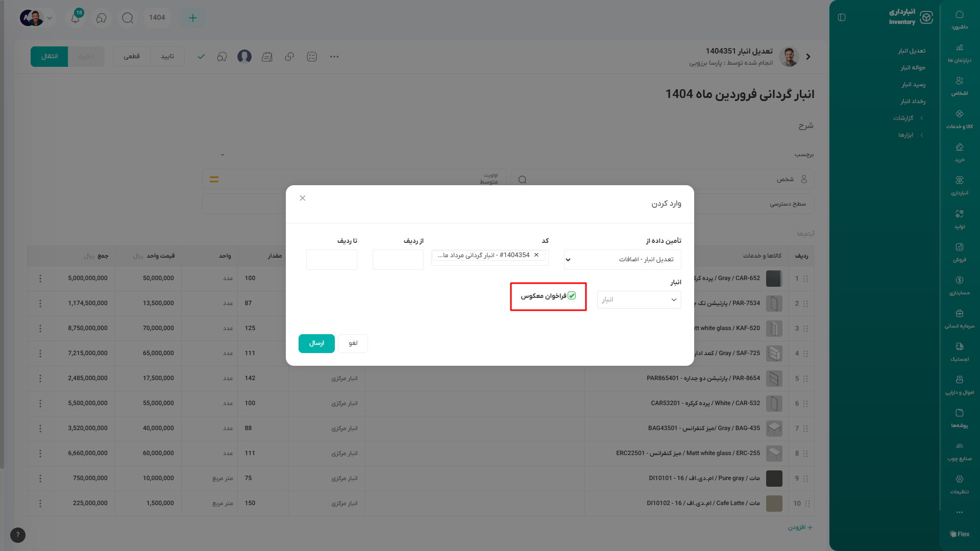Open the تأمین داده از dropdown
980x551 pixels.
click(x=622, y=259)
